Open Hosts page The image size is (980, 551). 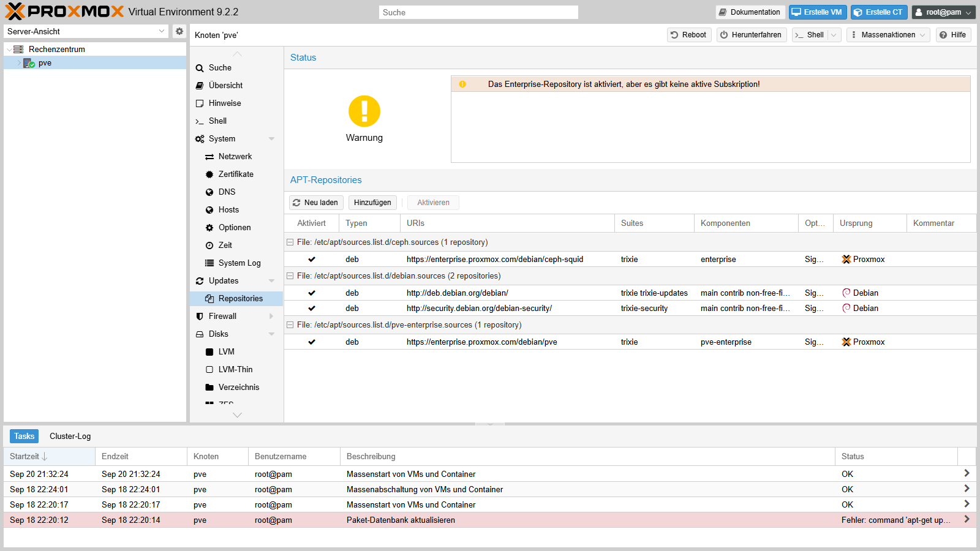[236, 209]
